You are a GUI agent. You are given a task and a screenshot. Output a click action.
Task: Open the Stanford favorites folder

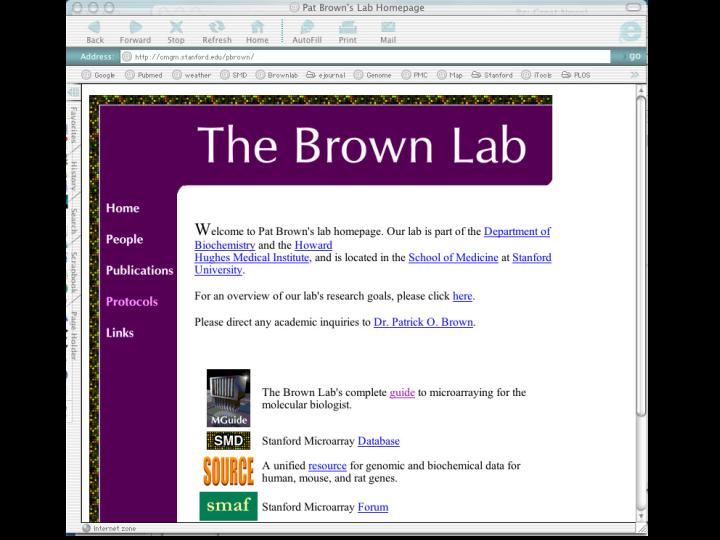tap(492, 75)
